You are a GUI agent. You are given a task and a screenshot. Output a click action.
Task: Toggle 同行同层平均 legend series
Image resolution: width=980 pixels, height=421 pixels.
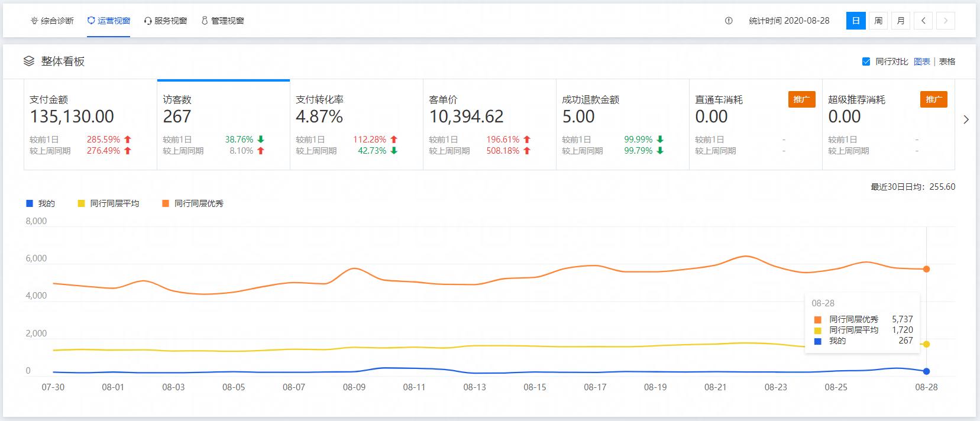tap(109, 203)
